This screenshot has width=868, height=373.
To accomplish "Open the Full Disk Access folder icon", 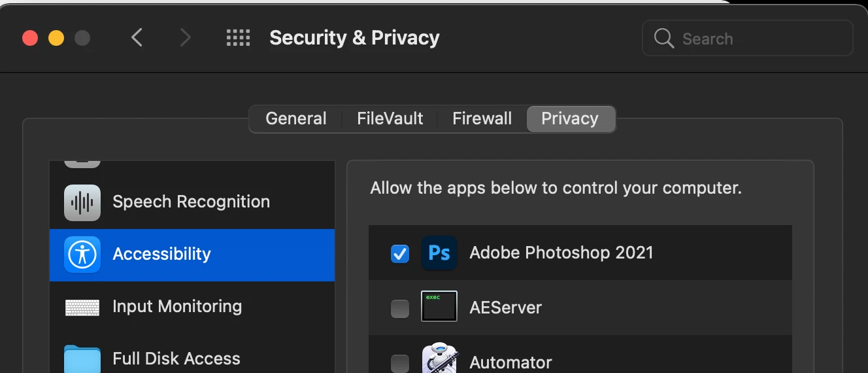I will pos(82,359).
